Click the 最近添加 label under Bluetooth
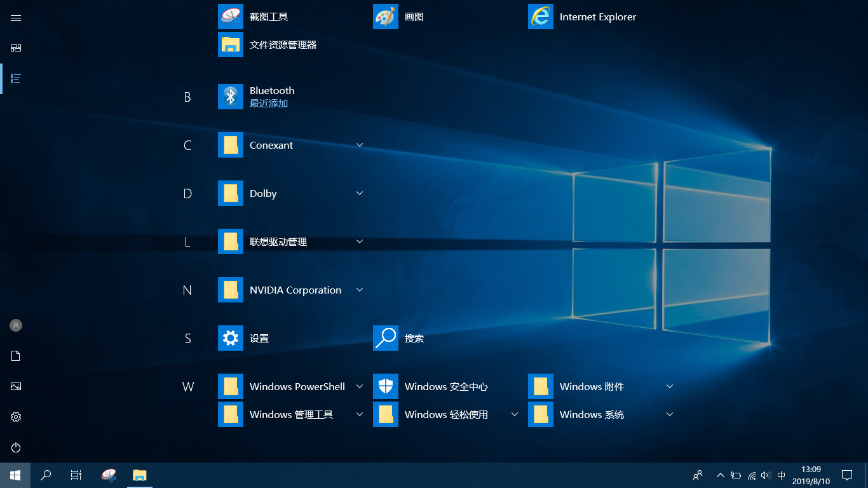This screenshot has width=868, height=488. (x=269, y=104)
